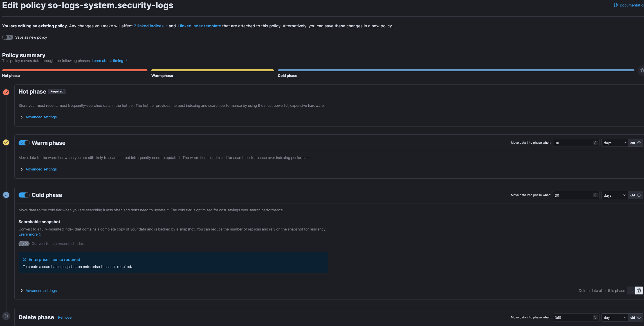Click trash icon beside Delete data after this phase

[639, 290]
